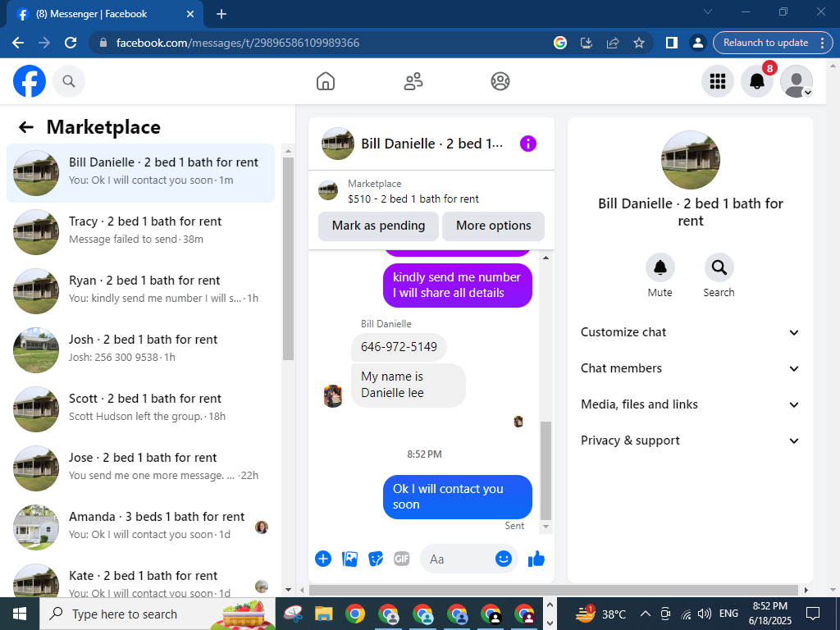Screen dimensions: 840x630
Task: Choose a GIF icon in composer
Action: (x=402, y=559)
